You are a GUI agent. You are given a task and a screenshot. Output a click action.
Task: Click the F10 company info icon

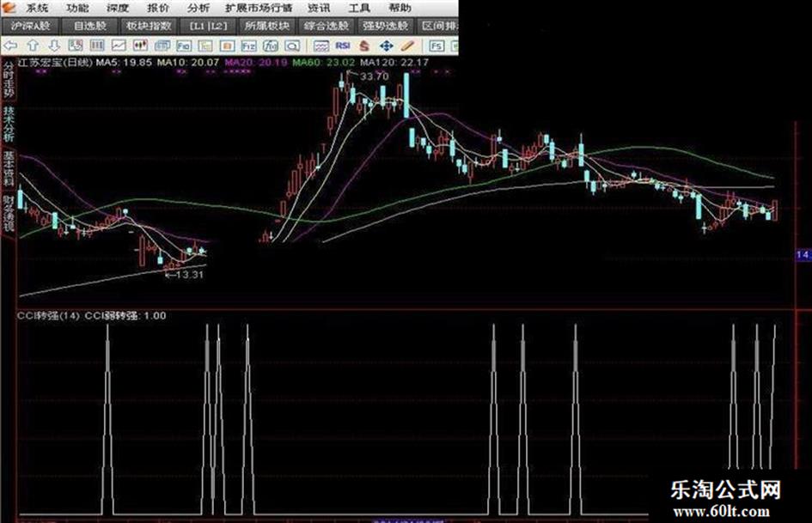click(x=183, y=46)
